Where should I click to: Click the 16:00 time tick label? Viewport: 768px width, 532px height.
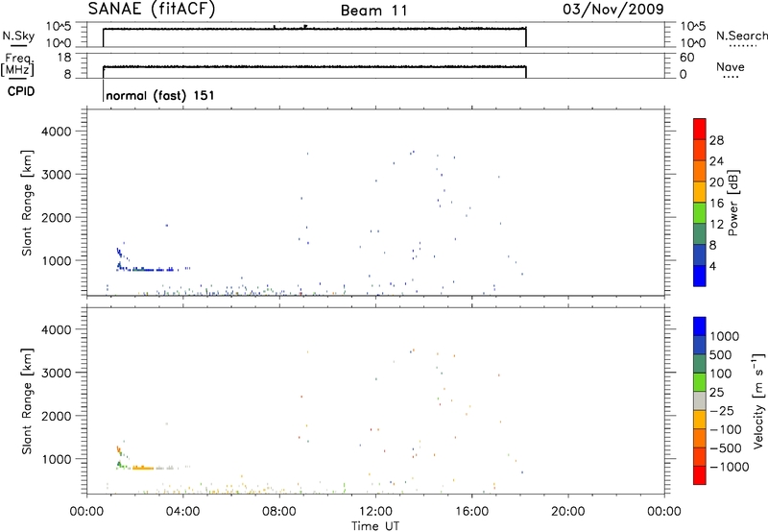click(x=471, y=512)
